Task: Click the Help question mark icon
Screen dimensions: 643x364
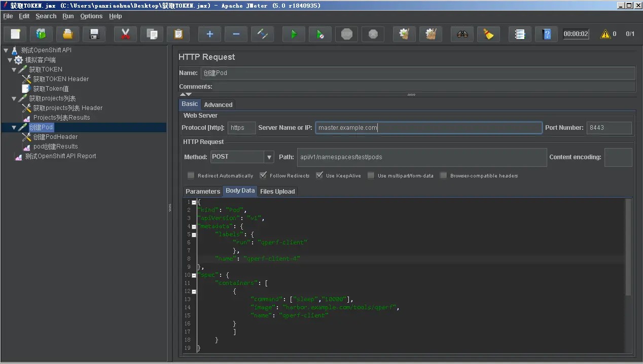Action: point(546,34)
